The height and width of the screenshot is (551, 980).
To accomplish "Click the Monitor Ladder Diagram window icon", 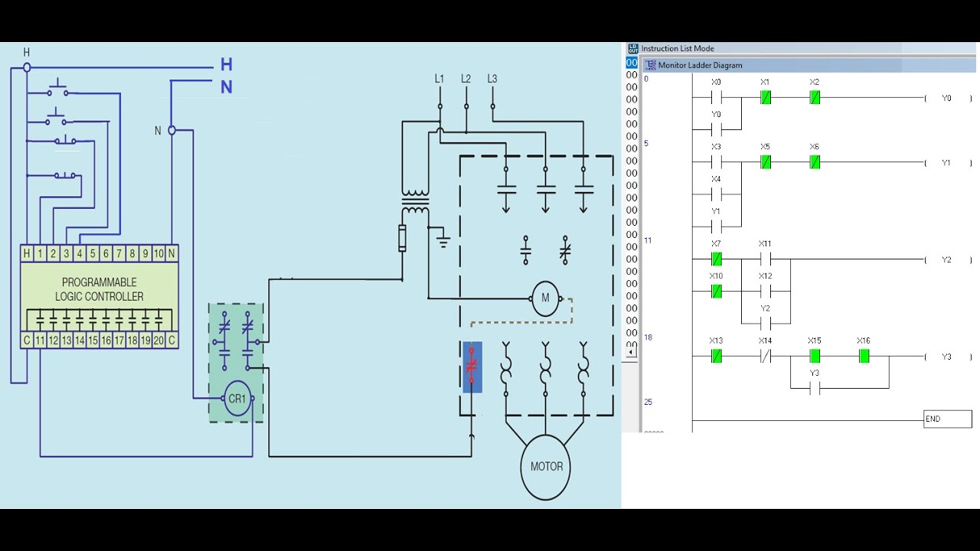I will pos(650,65).
